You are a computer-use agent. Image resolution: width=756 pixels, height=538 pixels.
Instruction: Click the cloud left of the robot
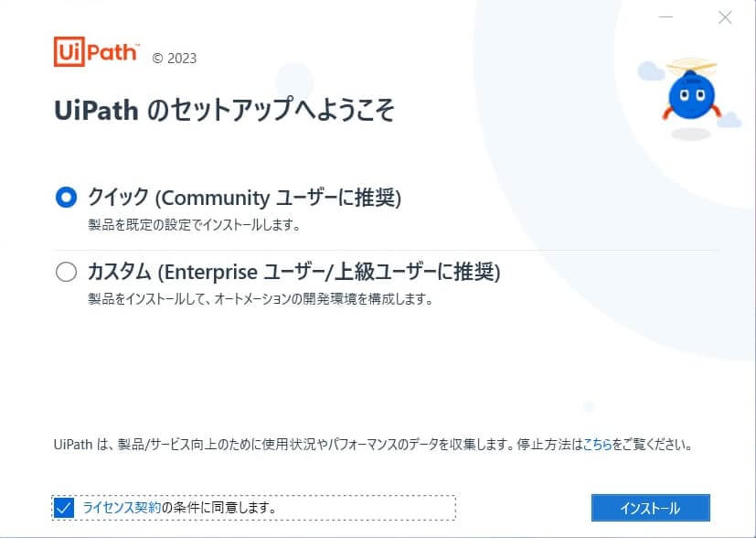click(x=651, y=71)
